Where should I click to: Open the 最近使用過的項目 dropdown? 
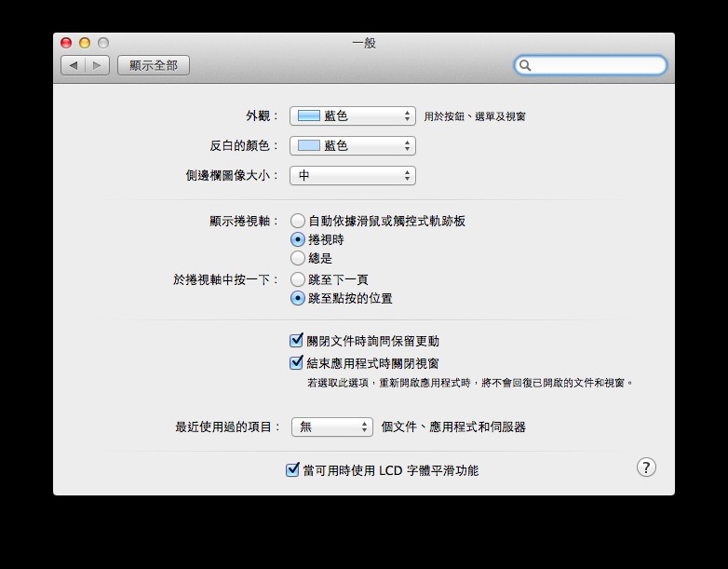click(332, 427)
